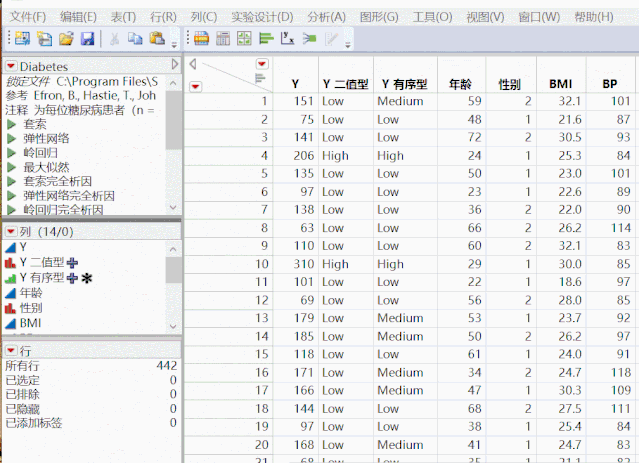639x463 pixels.
Task: Launch Fit Model arrows icon
Action: (x=309, y=39)
